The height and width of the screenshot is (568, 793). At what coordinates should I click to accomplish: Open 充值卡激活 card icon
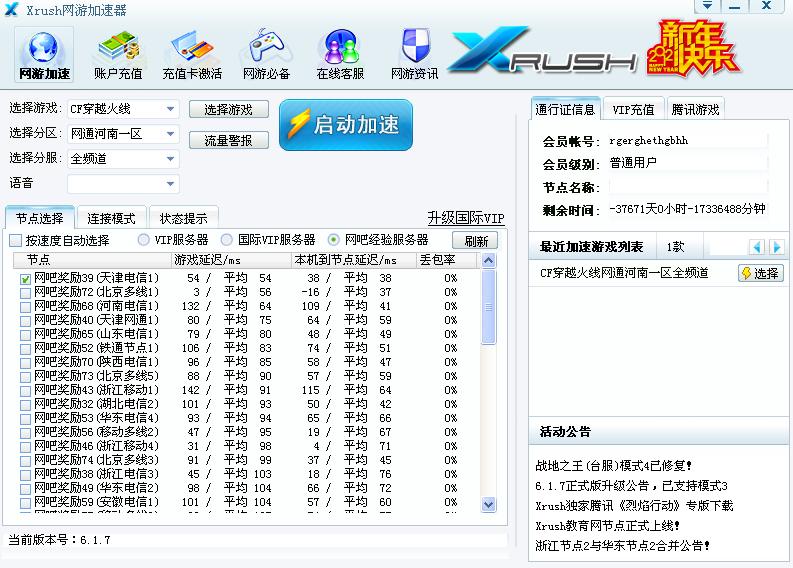[x=192, y=55]
